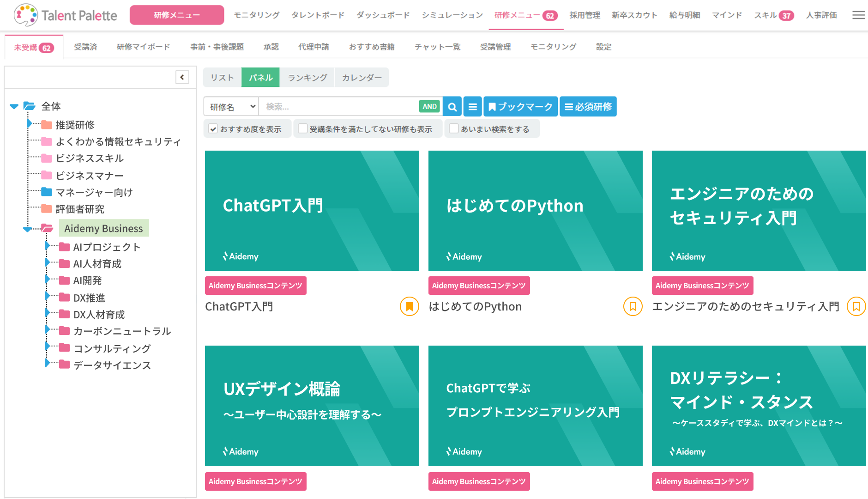
Task: Expand the 推奨研修 folder
Action: [x=29, y=123]
